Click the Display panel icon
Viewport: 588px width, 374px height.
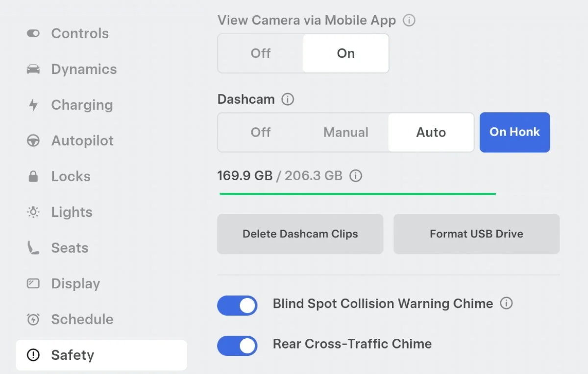coord(32,283)
